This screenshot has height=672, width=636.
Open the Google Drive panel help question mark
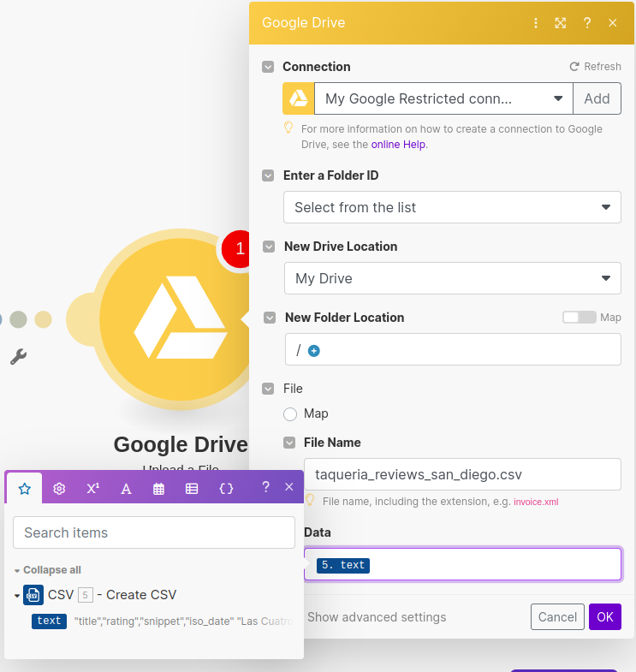(587, 23)
